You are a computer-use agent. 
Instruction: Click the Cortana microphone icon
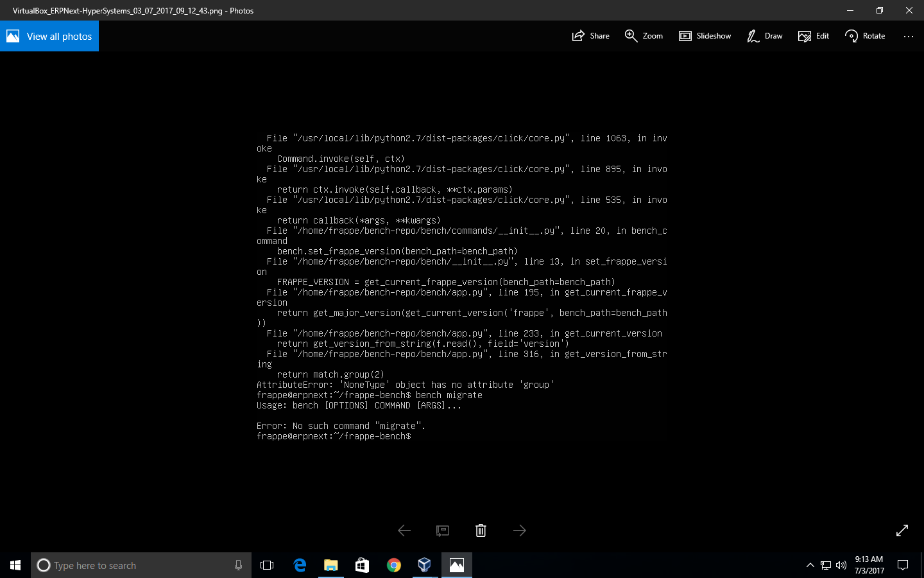(x=238, y=565)
